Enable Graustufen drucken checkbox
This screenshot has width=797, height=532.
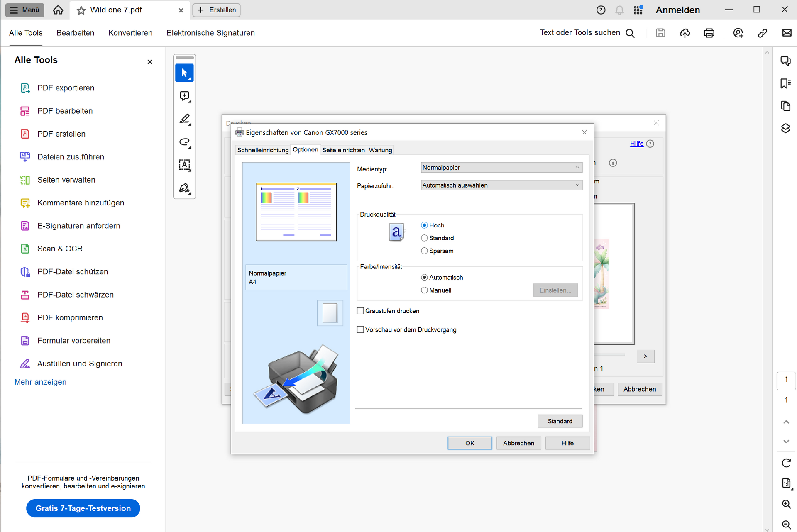(360, 311)
